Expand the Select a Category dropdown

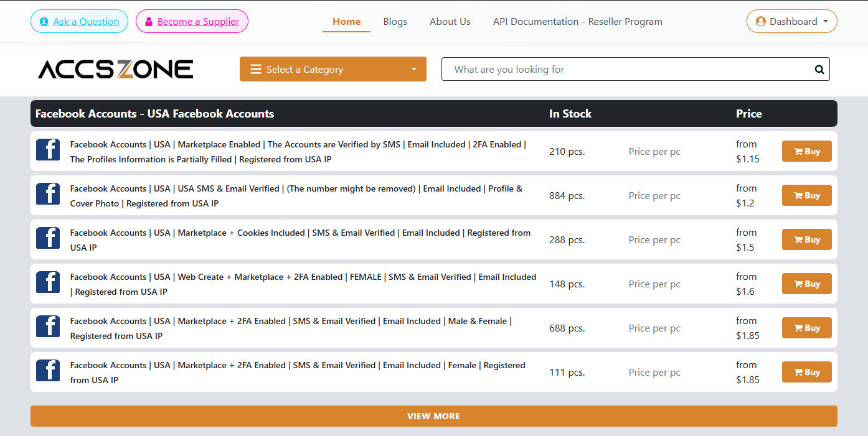point(333,69)
